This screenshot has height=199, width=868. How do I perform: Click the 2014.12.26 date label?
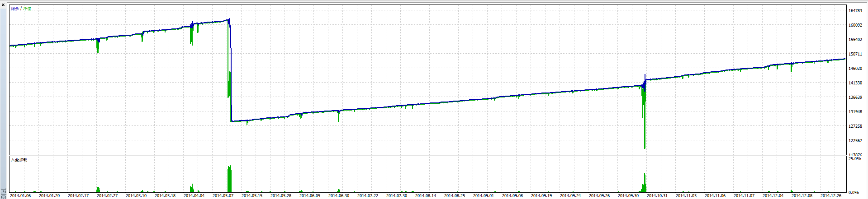(831, 196)
